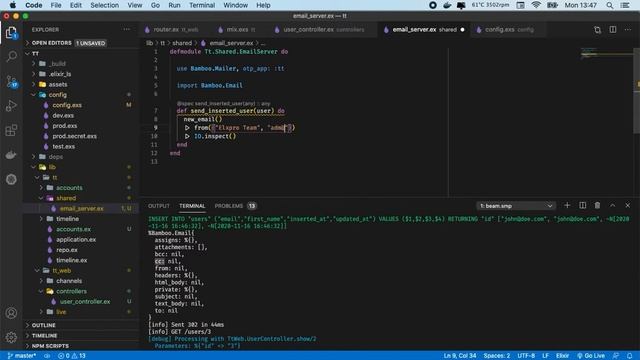
Task: Create a new terminal with plus icon
Action: click(567, 205)
